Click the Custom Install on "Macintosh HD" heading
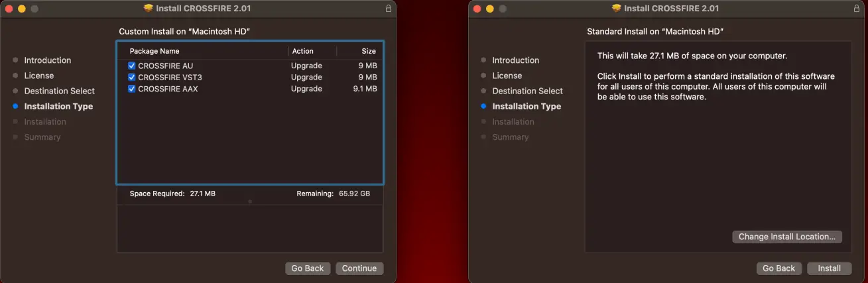Screen dimensions: 868x283 [184, 31]
